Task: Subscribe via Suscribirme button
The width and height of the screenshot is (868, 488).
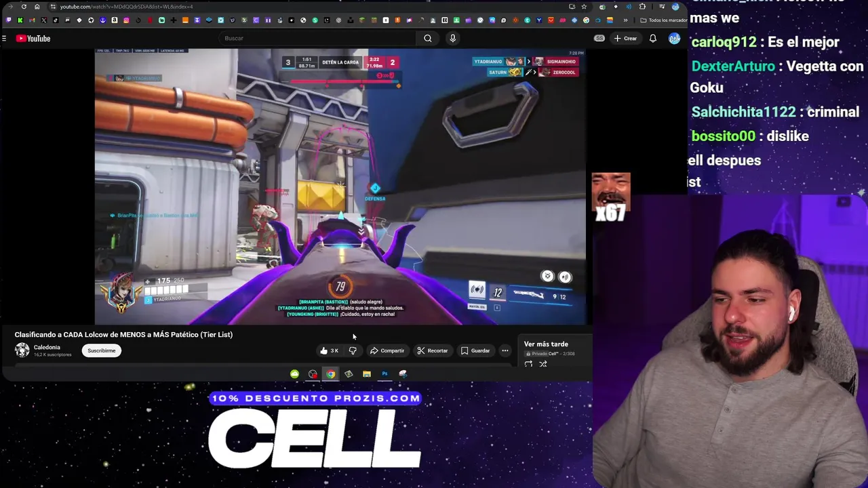Action: pyautogui.click(x=101, y=350)
